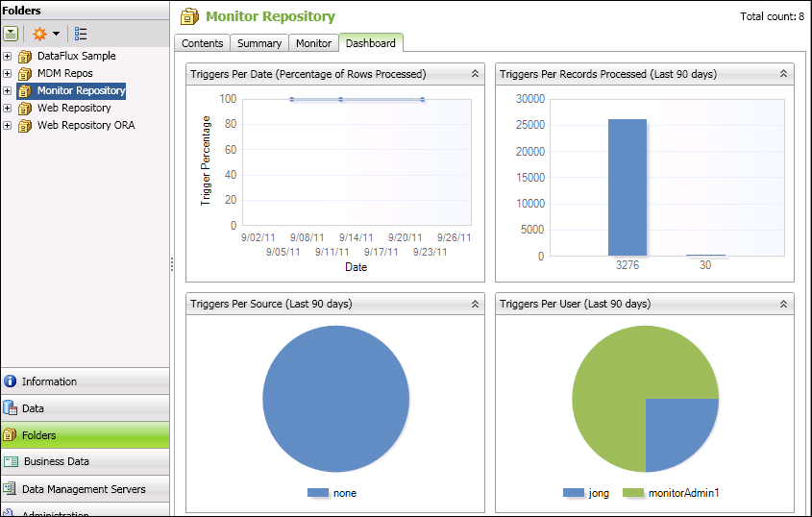Screen dimensions: 812x517
Task: Expand the DataFlux Sample tree node
Action: click(x=8, y=57)
